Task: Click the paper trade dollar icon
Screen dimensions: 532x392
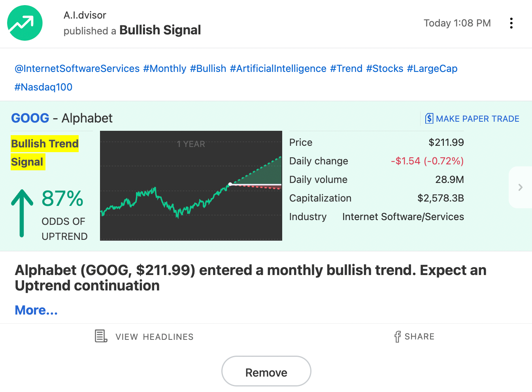Action: (429, 119)
